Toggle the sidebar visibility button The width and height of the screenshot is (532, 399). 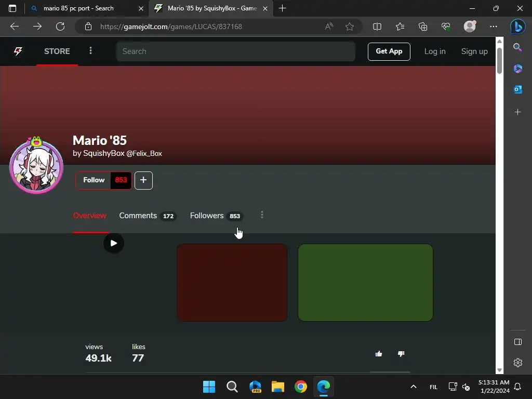coord(518,342)
